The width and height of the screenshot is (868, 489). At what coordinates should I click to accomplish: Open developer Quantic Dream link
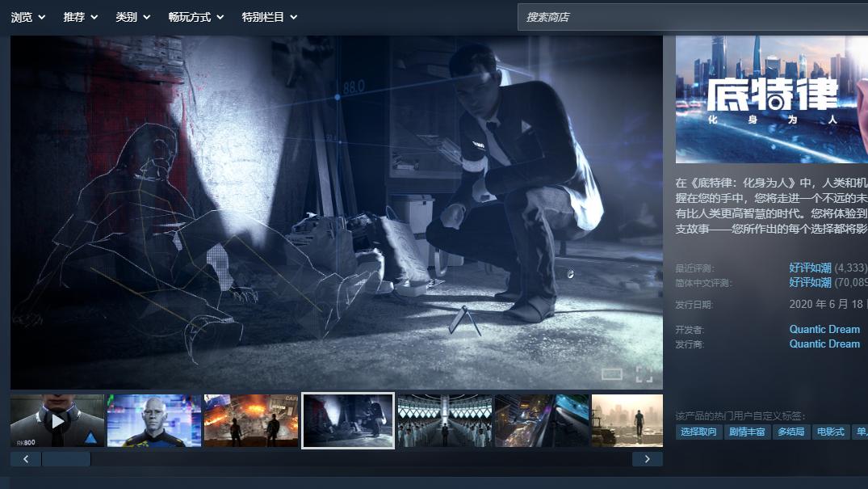click(x=824, y=329)
